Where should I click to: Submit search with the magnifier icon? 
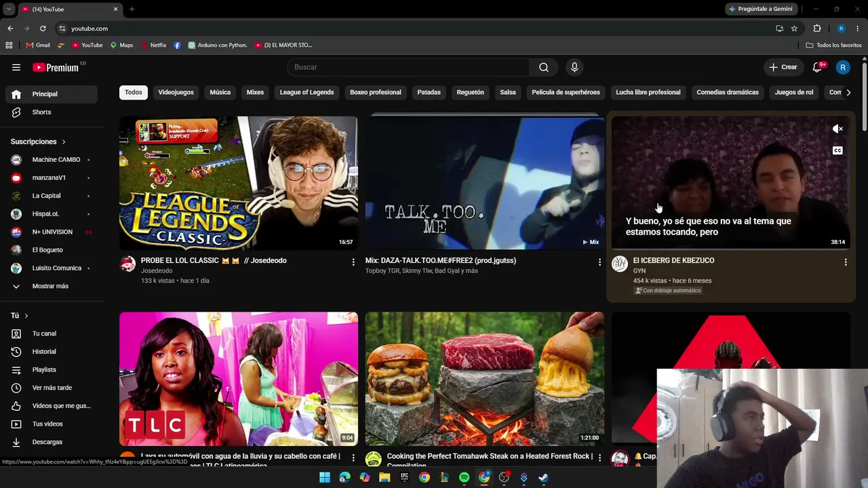[544, 67]
